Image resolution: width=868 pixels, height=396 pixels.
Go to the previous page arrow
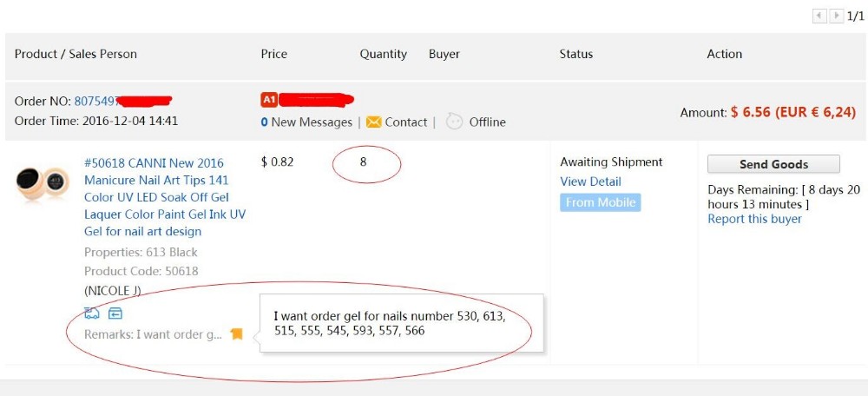[819, 16]
